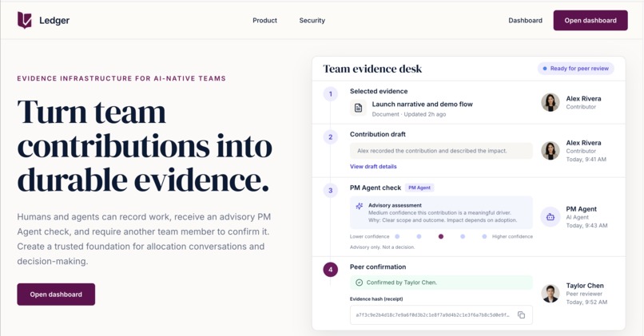644x336 pixels.
Task: Click the Ledger brand name in header
Action: pos(54,20)
